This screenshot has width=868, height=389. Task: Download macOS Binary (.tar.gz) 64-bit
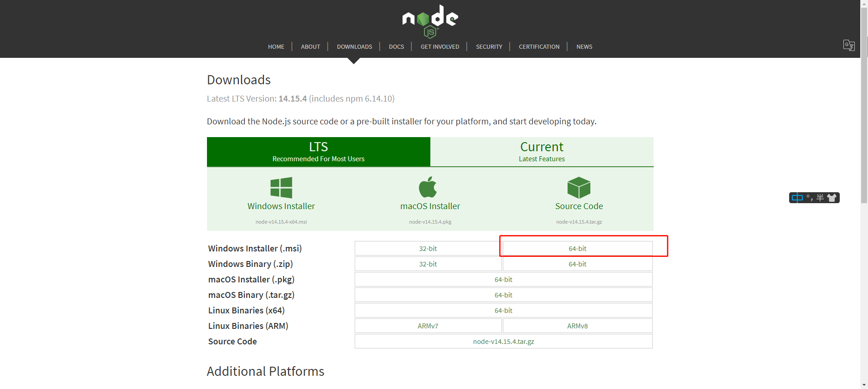pos(504,295)
